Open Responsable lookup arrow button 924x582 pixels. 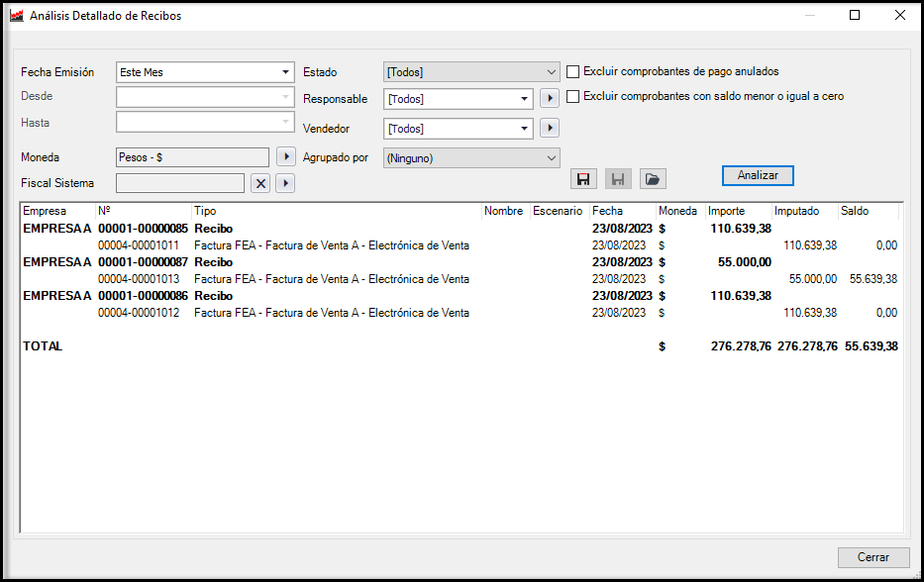(x=550, y=98)
